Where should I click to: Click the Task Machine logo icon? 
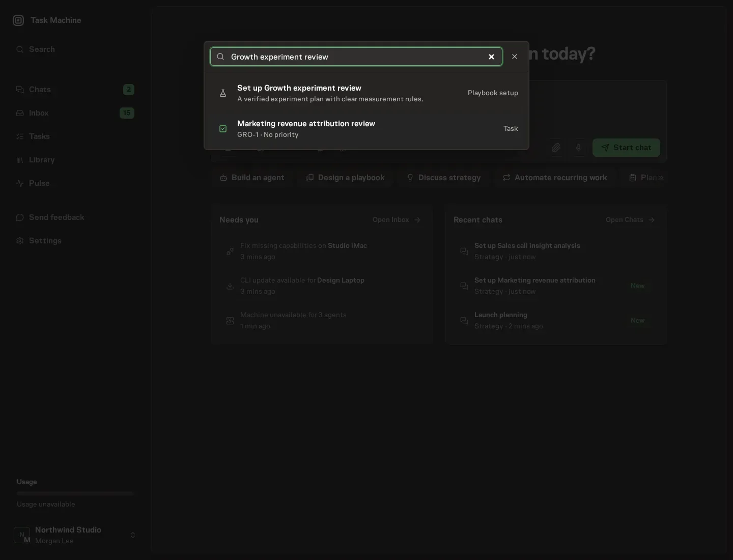(x=18, y=20)
